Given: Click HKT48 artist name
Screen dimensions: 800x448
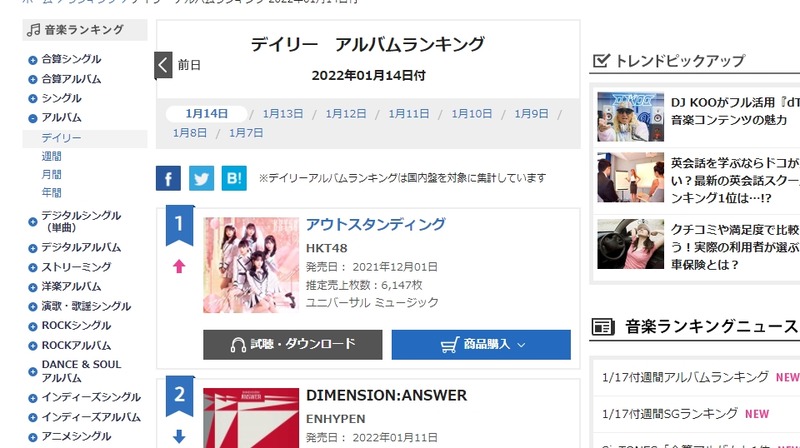Looking at the screenshot, I should tap(327, 248).
